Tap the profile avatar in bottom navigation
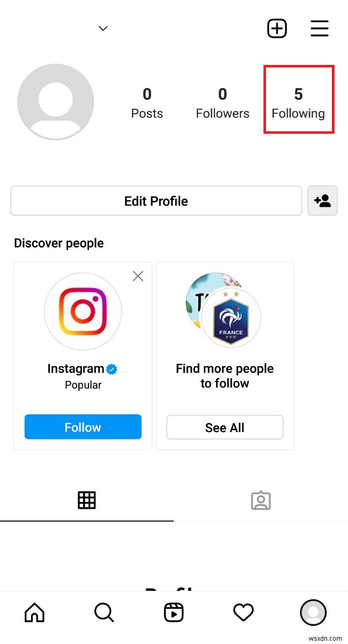 pos(313,612)
